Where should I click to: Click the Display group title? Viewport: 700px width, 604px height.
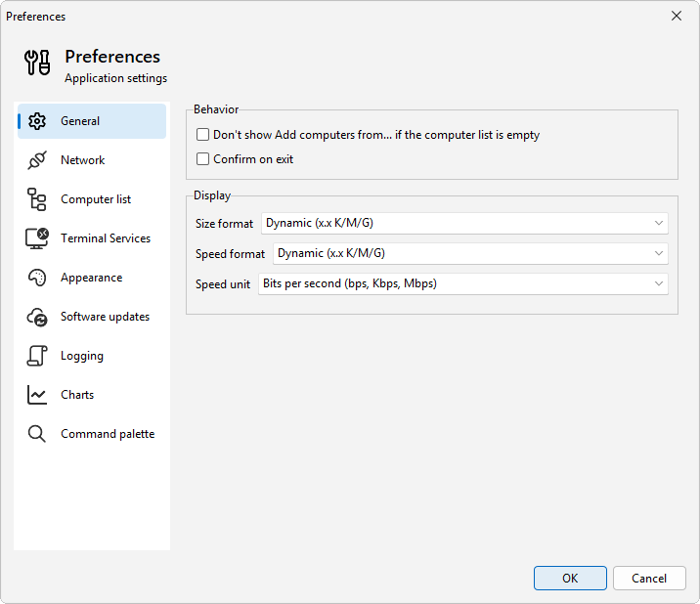click(212, 195)
